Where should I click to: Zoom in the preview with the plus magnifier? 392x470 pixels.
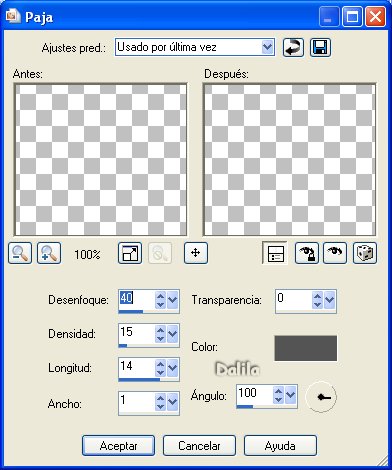pos(49,253)
